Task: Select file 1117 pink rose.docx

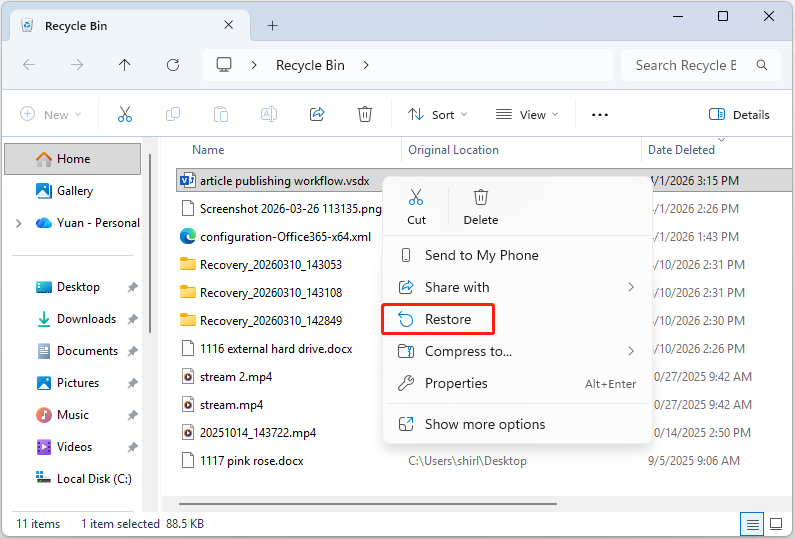Action: point(251,461)
